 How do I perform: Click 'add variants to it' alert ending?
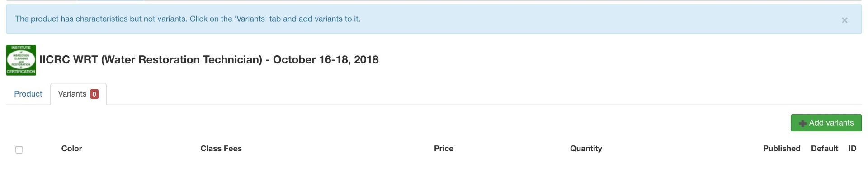pos(329,19)
